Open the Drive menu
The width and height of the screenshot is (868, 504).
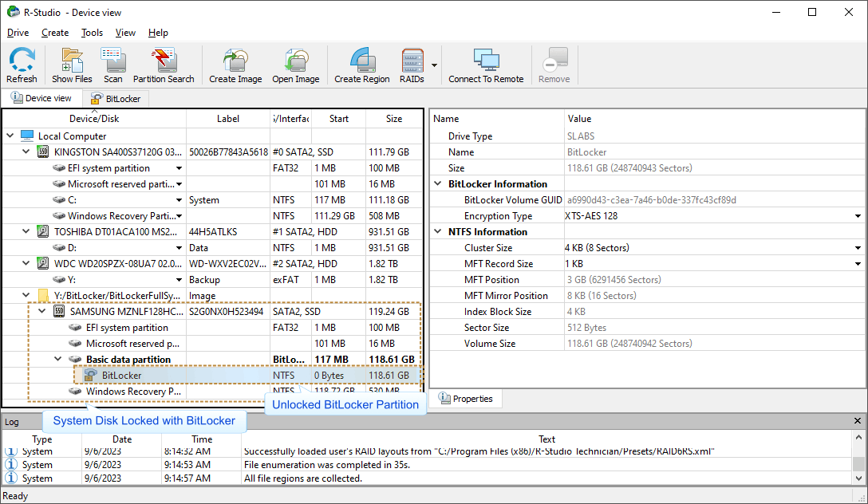click(18, 33)
